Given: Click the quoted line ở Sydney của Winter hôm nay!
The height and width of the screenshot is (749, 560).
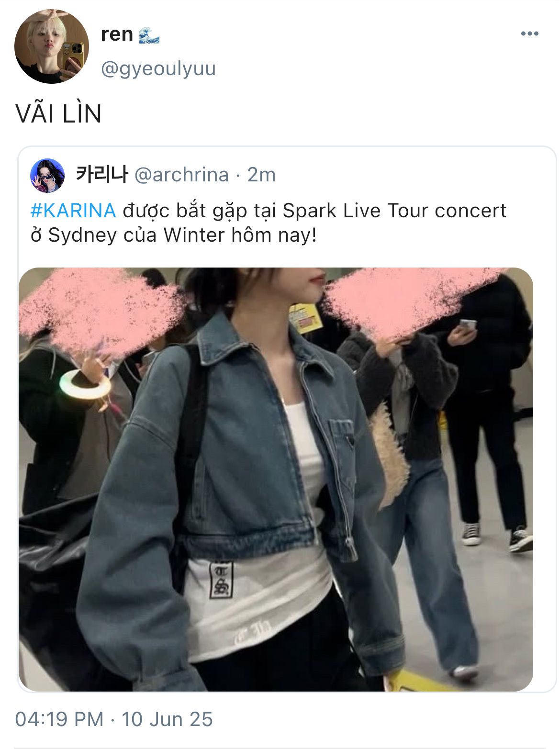Looking at the screenshot, I should click(x=173, y=235).
